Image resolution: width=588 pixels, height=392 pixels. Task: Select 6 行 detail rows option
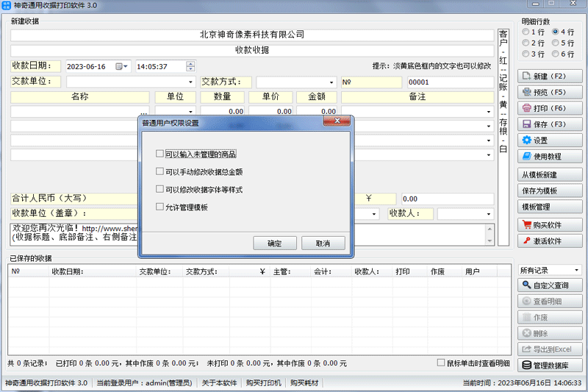coord(556,54)
